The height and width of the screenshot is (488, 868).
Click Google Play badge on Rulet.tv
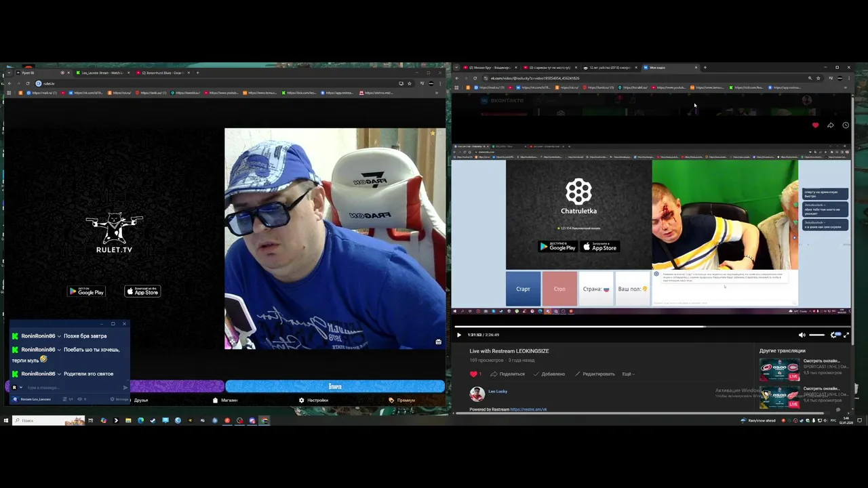point(86,291)
